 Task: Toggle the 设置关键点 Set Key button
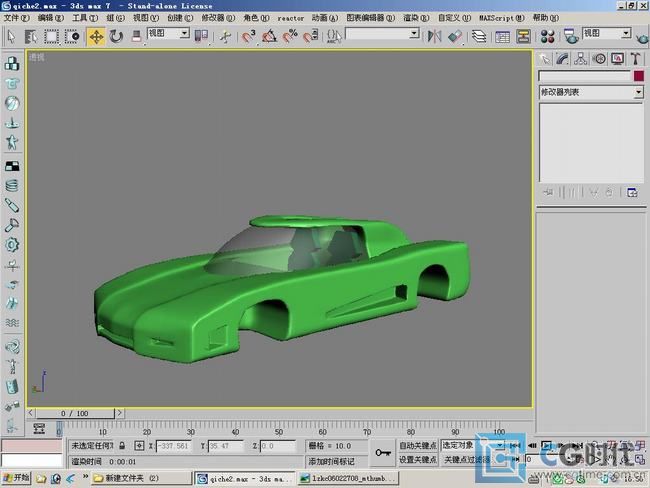(x=417, y=460)
